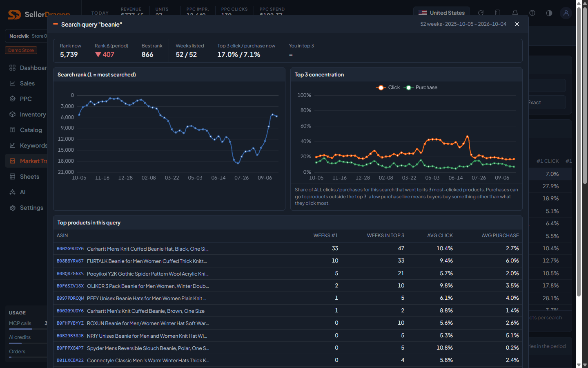Viewport: 588px width, 368px height.
Task: Toggle the dark/light theme contrast icon
Action: click(x=549, y=13)
